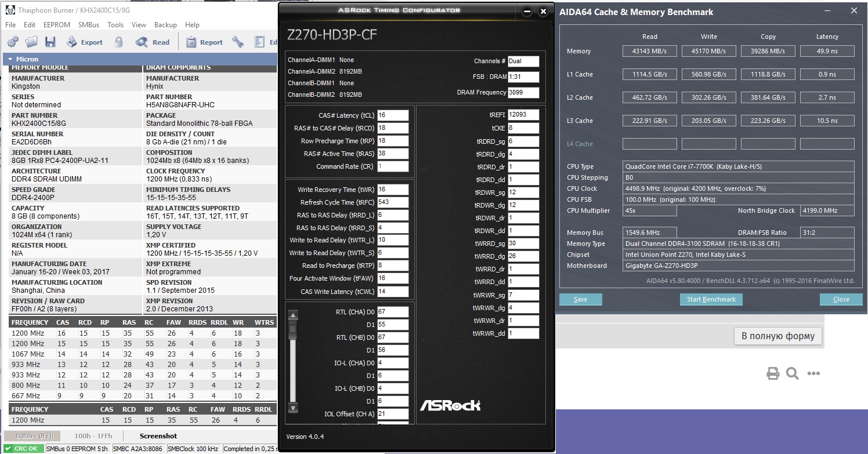Click the Read toolbar button
Screen dimensions: 868x454
pos(153,42)
